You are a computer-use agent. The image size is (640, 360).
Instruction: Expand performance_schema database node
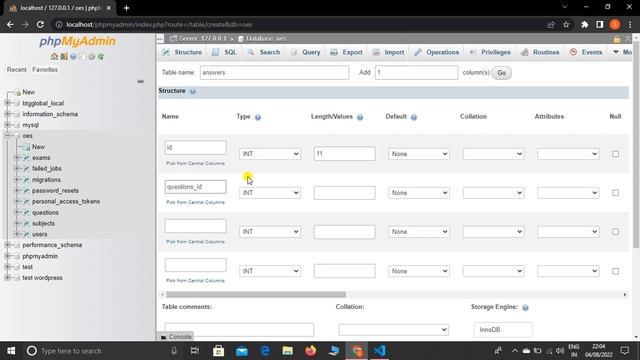tap(7, 245)
